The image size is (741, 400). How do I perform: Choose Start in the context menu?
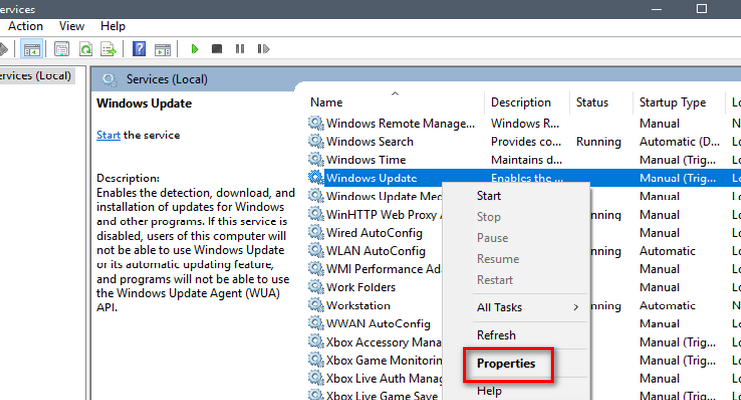(489, 196)
